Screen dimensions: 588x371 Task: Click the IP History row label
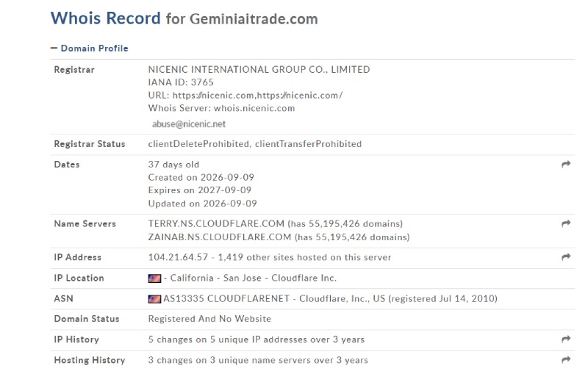pyautogui.click(x=76, y=339)
